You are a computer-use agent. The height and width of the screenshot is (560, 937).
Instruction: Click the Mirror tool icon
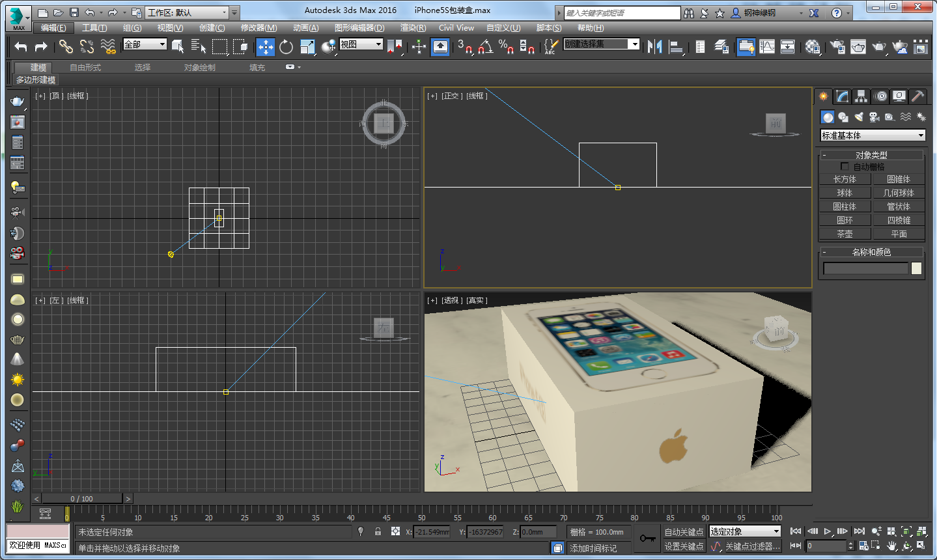pos(654,46)
